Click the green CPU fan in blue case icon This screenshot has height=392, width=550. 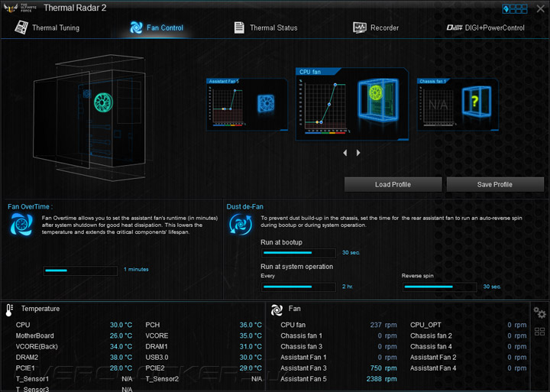point(378,99)
